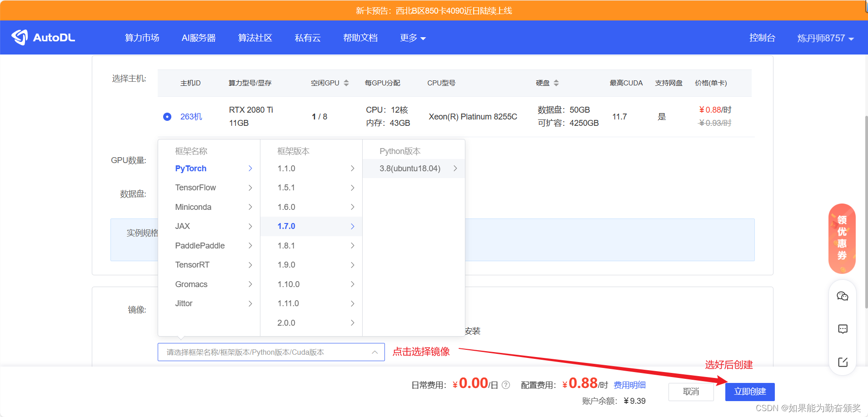868x417 pixels.
Task: Click the orange announcement banner
Action: coord(434,10)
